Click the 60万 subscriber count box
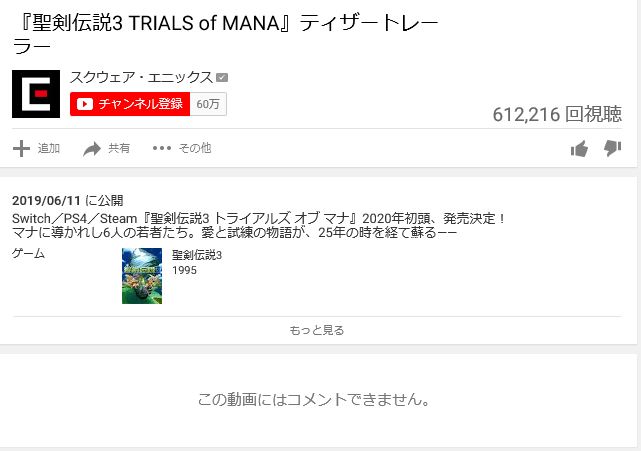This screenshot has width=641, height=451. (208, 104)
